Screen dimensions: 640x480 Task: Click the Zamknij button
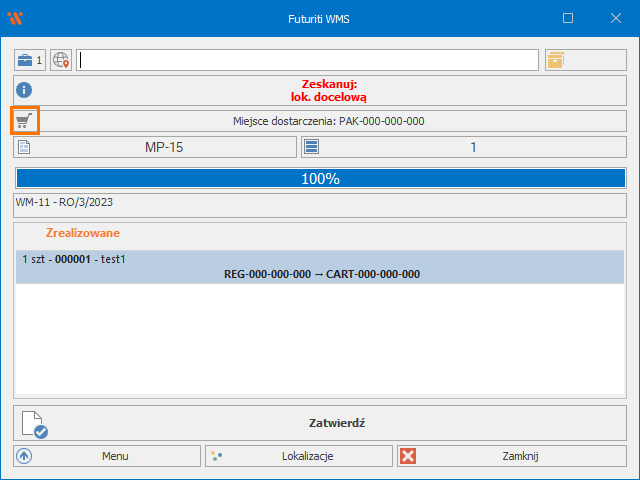(512, 456)
